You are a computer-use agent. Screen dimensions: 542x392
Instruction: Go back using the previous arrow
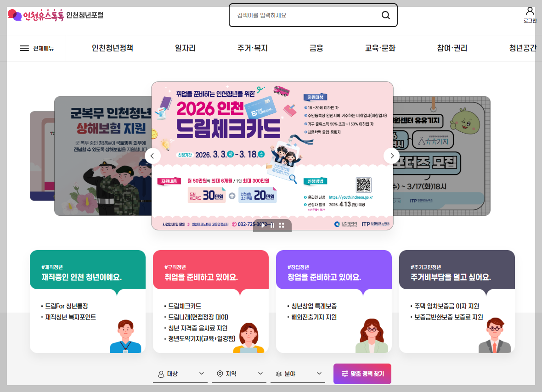152,156
